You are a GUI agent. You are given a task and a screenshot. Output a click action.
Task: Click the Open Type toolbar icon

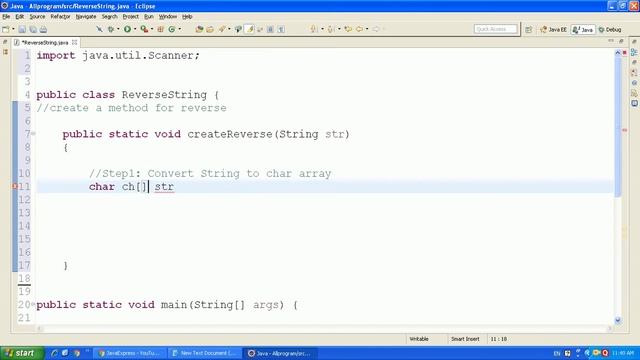pyautogui.click(x=199, y=29)
